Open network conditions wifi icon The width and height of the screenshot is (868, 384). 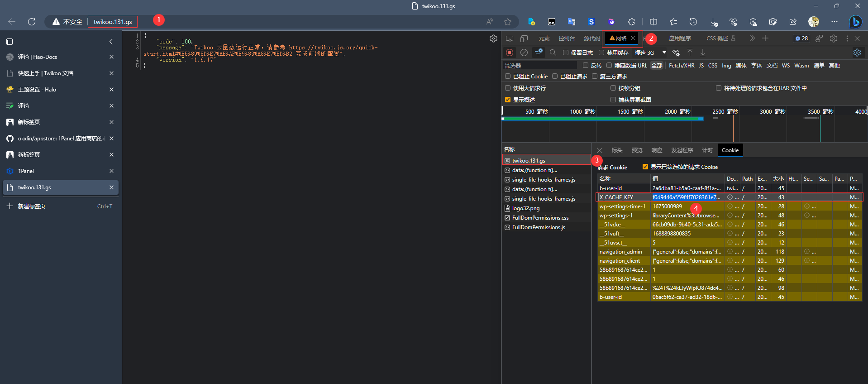(676, 53)
